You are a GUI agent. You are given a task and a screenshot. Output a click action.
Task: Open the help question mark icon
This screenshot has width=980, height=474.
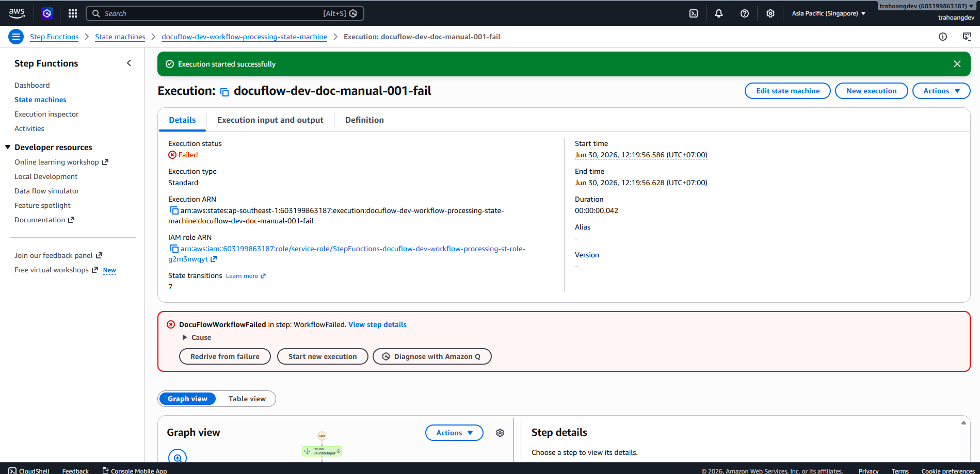[745, 13]
